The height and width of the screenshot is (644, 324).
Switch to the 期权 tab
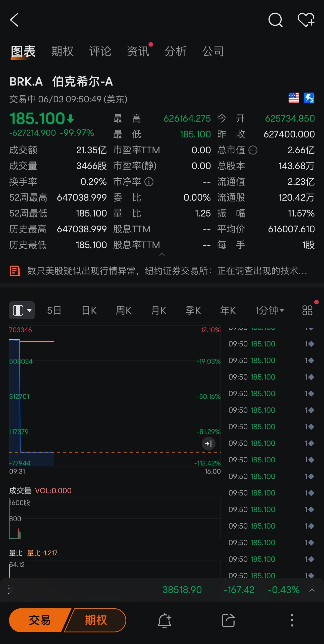pyautogui.click(x=62, y=51)
